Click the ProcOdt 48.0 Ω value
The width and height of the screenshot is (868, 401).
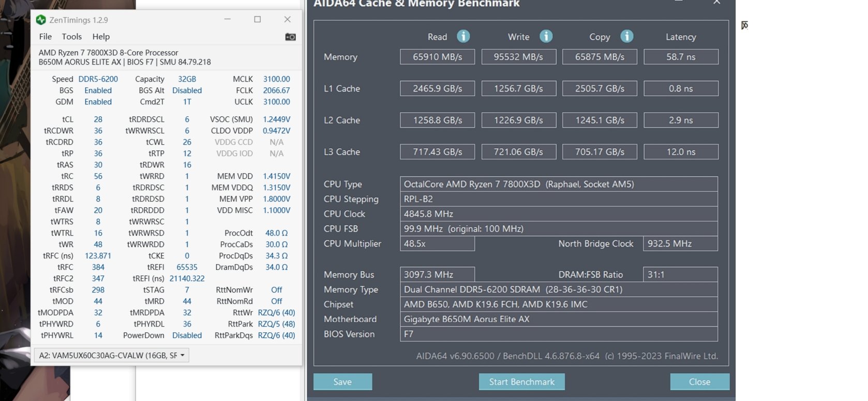(277, 233)
